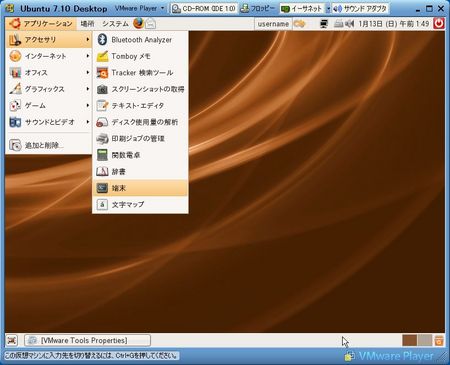Select 追加と削除... menu entry

click(x=49, y=145)
